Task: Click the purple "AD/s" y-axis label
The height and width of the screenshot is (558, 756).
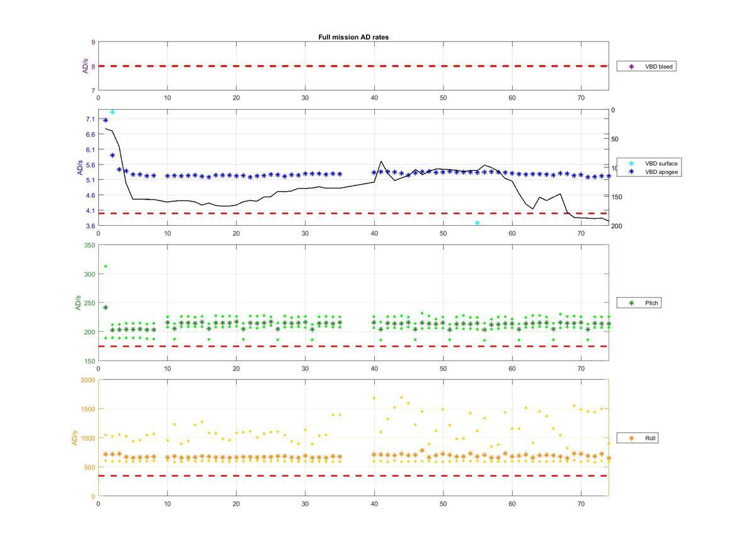Action: click(86, 66)
